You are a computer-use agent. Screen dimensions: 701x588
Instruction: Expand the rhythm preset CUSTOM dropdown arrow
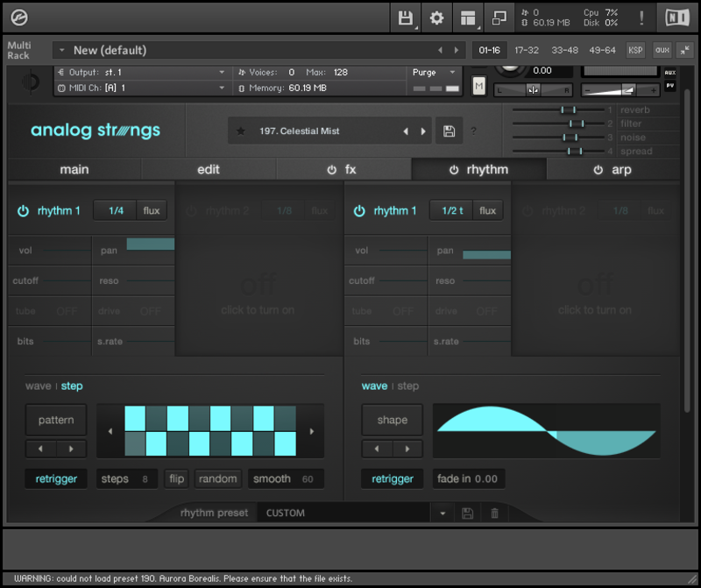[443, 513]
